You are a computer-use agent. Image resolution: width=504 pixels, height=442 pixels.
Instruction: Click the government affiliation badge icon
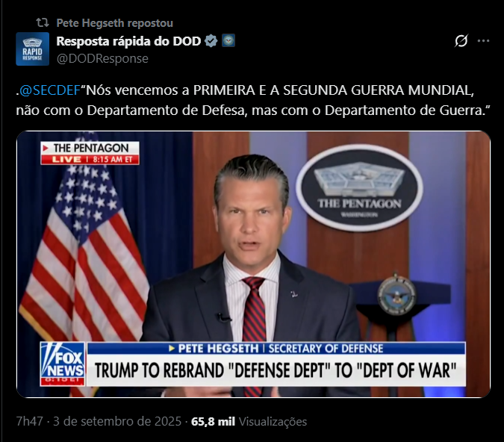click(x=228, y=40)
